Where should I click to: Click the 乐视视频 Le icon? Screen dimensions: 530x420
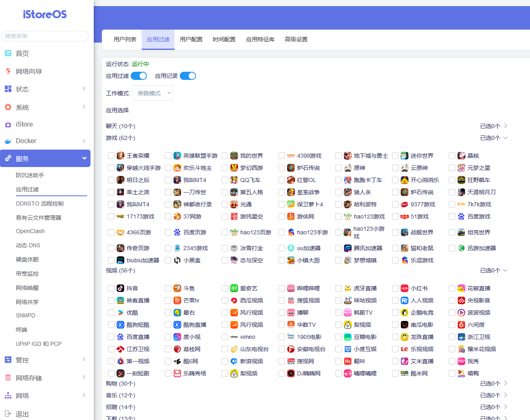pos(405,349)
